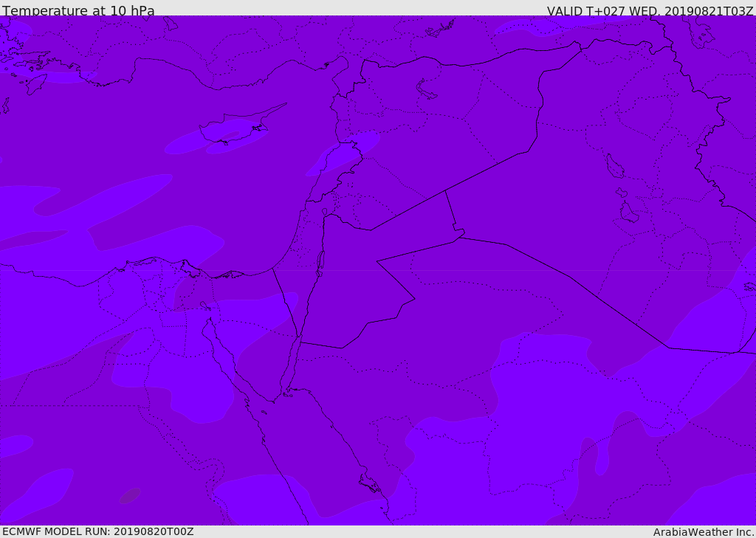This screenshot has height=538, width=756.
Task: Click the 'ECMWF MODEL RUN: 20190820T00Z' label
Action: point(98,531)
